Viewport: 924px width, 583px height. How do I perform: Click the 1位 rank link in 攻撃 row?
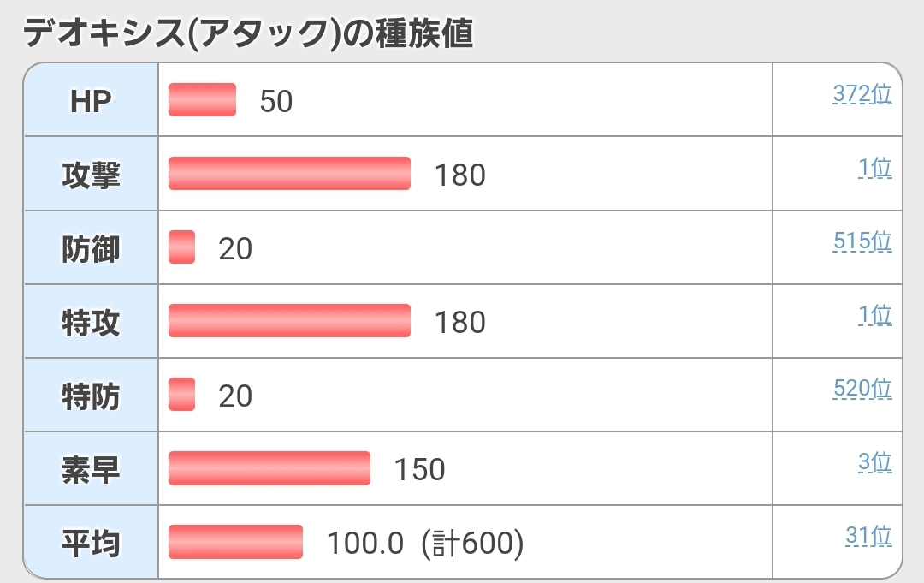click(x=875, y=168)
